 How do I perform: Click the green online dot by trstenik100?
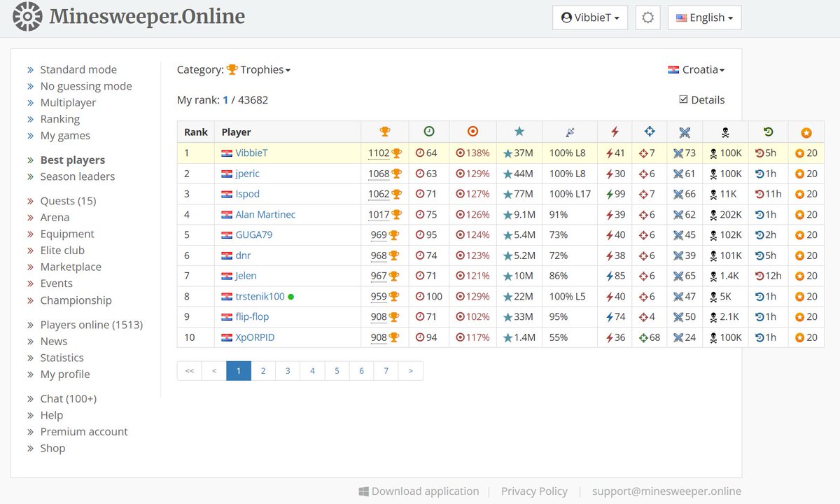pyautogui.click(x=290, y=297)
